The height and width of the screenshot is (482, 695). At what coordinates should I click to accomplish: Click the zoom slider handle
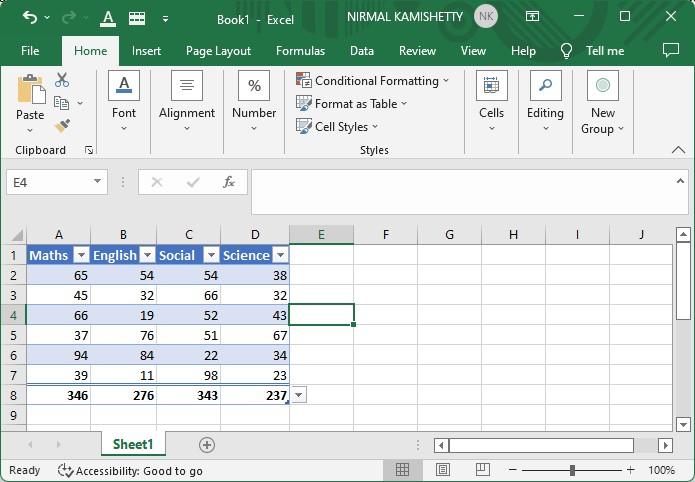coord(572,470)
